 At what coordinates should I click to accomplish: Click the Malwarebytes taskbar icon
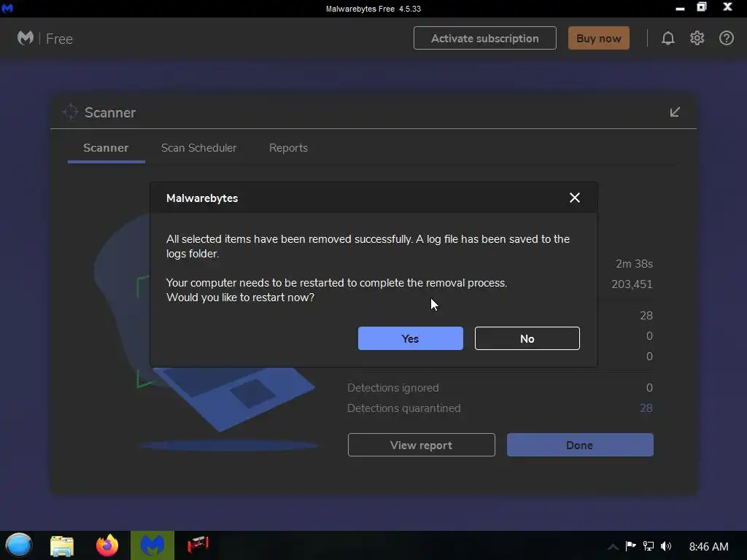(152, 545)
